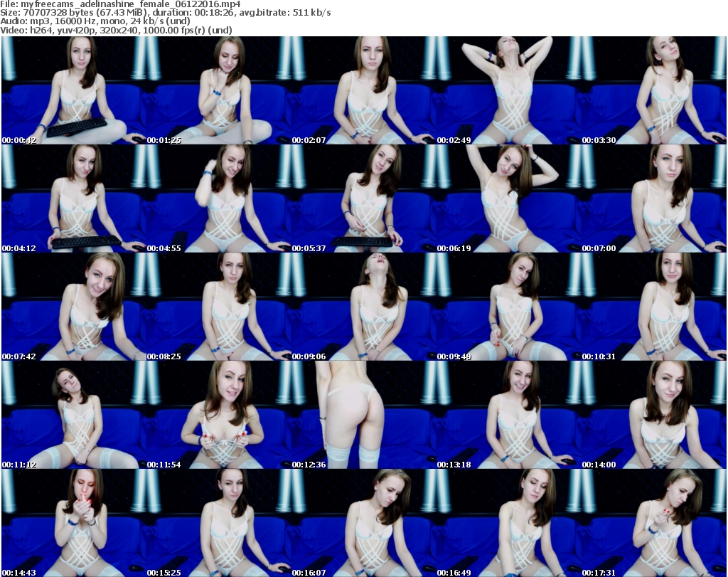Viewport: 728px width, 577px height.
Task: Select the frame at 00:01:25
Action: click(x=218, y=90)
